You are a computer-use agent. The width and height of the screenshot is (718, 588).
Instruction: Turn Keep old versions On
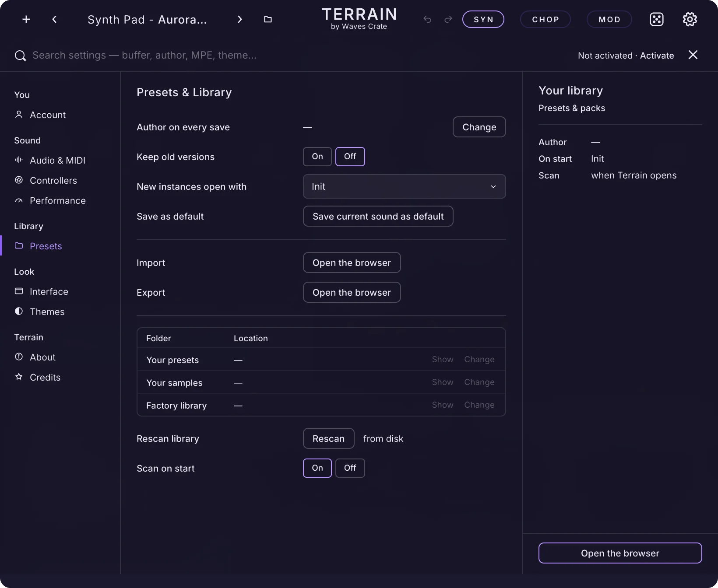[317, 157]
